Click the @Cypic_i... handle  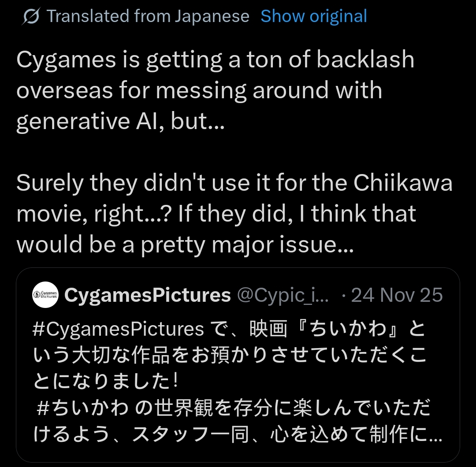[x=283, y=295]
